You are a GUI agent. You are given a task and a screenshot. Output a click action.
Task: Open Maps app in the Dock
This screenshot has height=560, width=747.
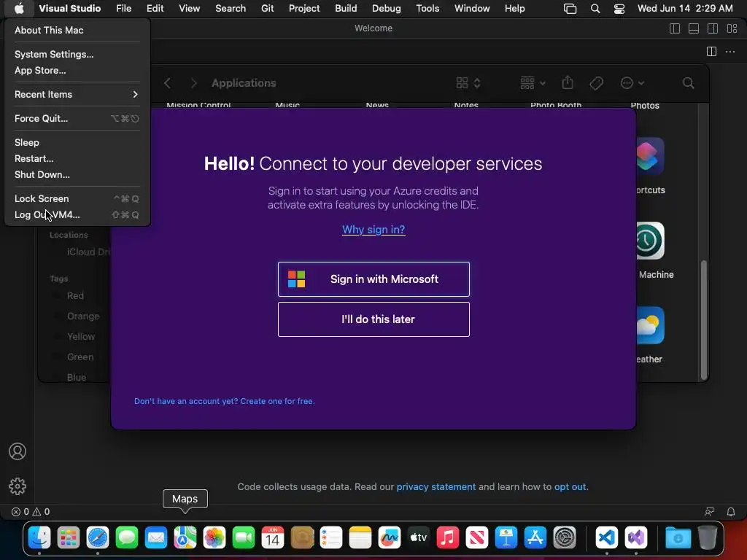tap(185, 538)
